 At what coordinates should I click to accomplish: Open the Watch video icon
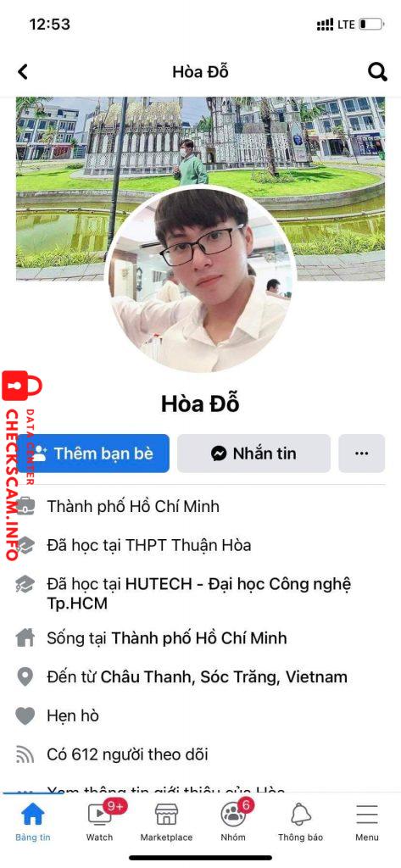(100, 814)
